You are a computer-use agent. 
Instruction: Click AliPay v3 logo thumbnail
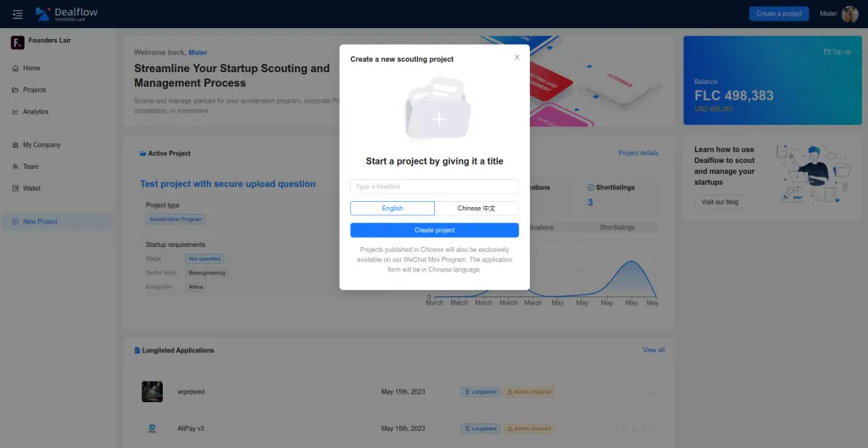click(152, 428)
